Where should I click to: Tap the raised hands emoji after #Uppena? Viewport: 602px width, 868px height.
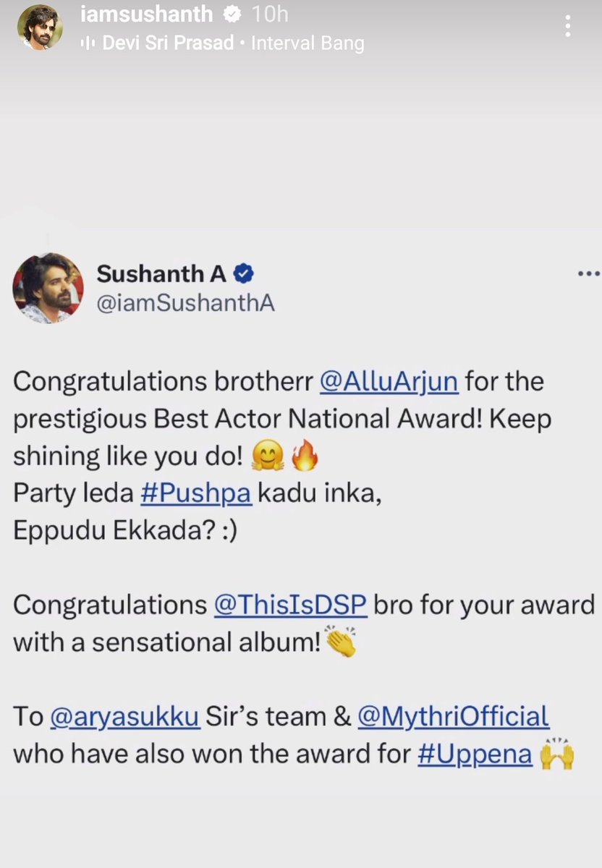[x=557, y=754]
